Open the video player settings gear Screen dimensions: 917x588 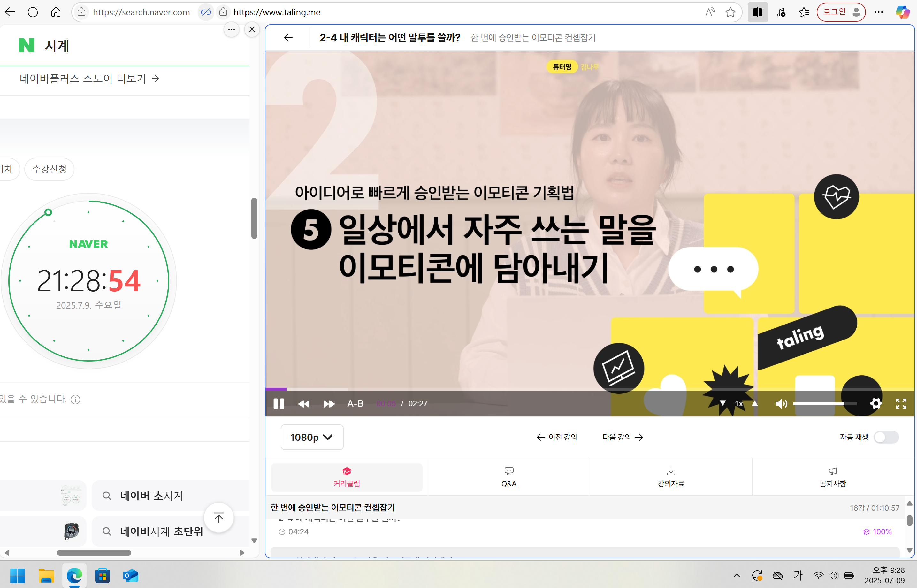[x=876, y=404]
